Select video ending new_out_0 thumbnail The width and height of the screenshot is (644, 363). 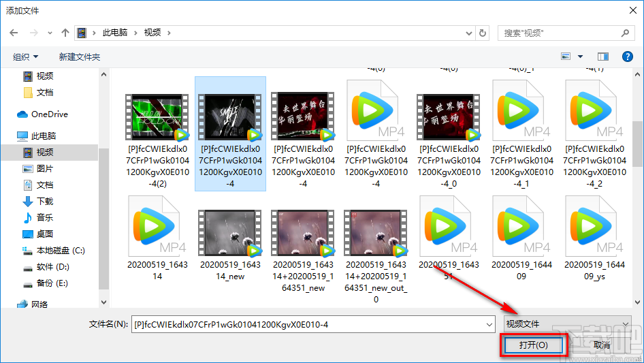tap(376, 257)
